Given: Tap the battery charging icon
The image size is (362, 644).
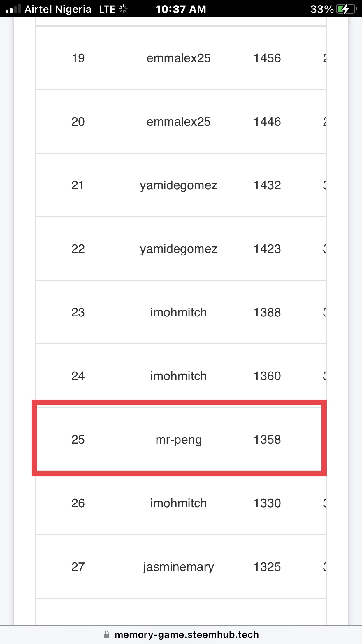Looking at the screenshot, I should pos(346,9).
